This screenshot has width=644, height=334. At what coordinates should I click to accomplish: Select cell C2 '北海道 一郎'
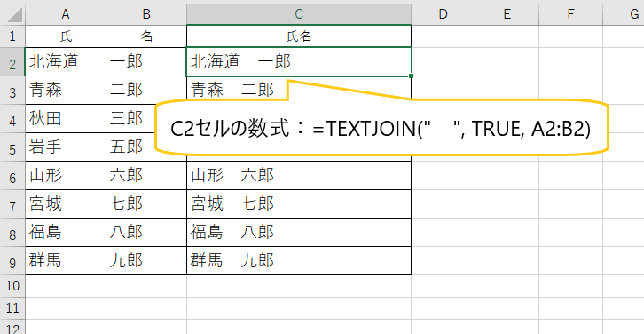click(299, 61)
